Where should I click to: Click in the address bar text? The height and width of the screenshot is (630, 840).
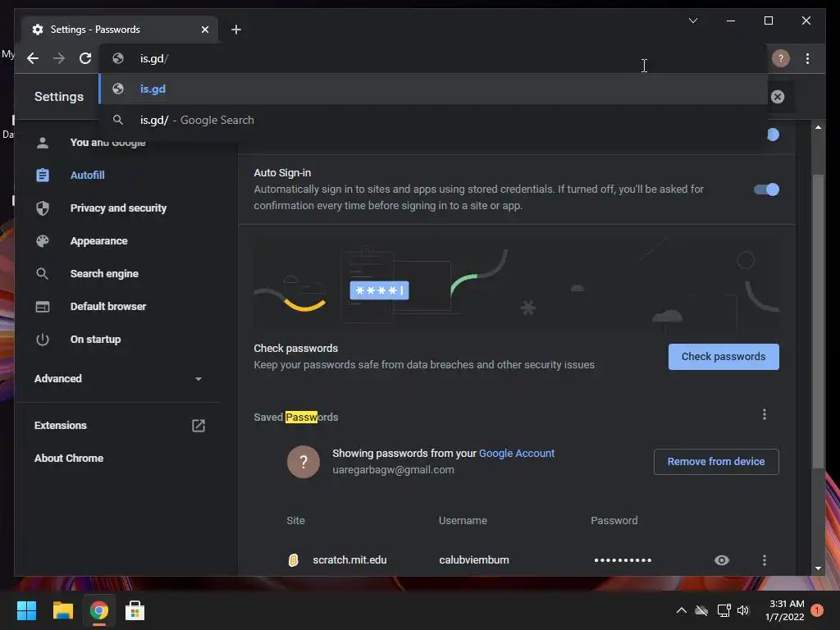pyautogui.click(x=154, y=58)
